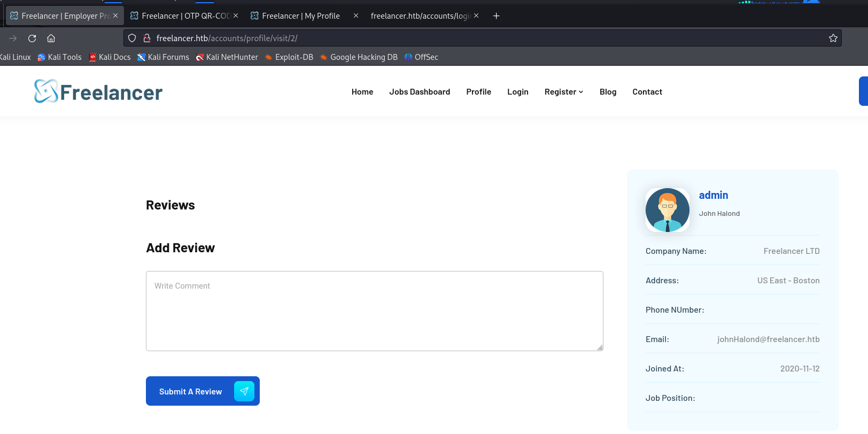
Task: Click the Phone NUmber label
Action: [675, 310]
